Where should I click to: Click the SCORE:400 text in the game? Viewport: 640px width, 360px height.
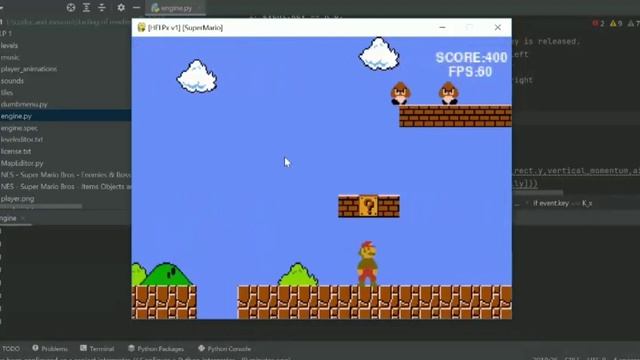coord(471,58)
